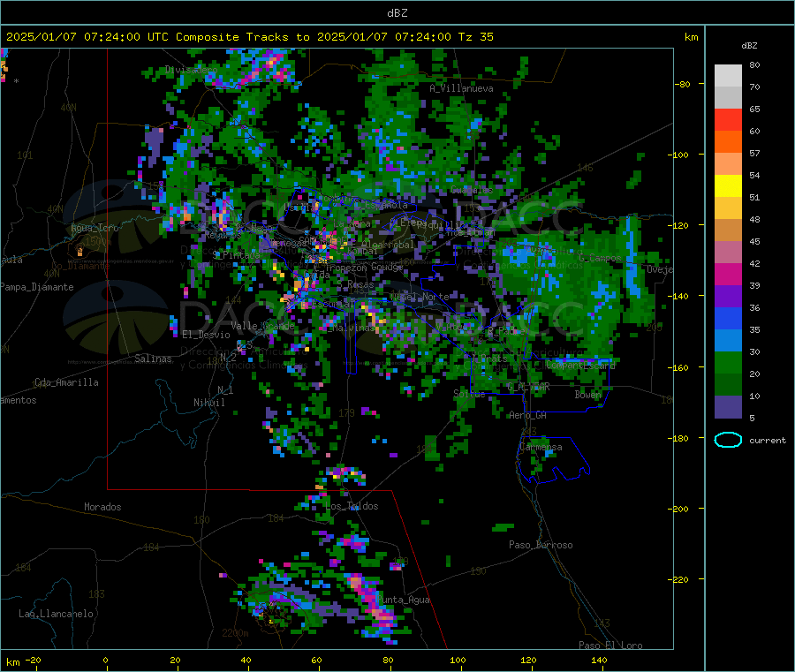
Task: Click the 80 dBZ white color swatch
Action: coord(728,76)
